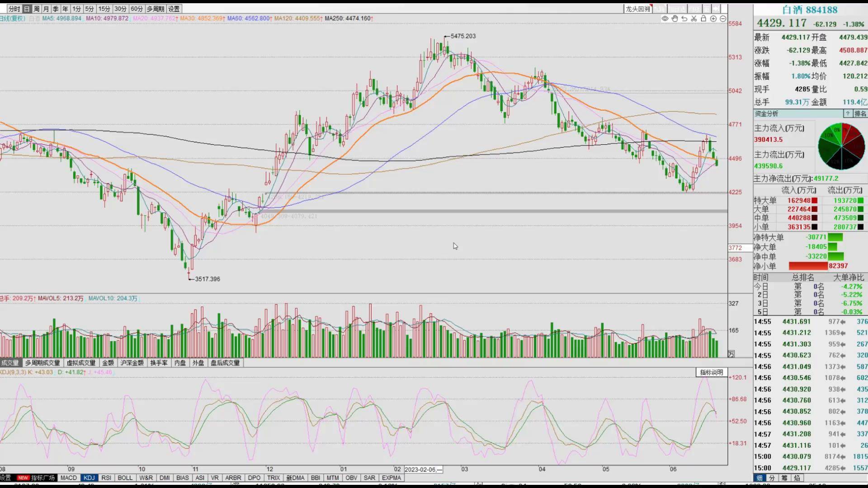Open the 设置 settings at top toolbar

pyautogui.click(x=174, y=9)
